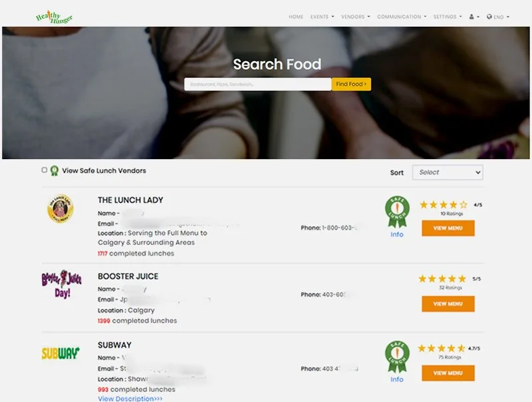Viewport: 532px width, 402px height.
Task: Expand the Vendors menu
Action: click(354, 16)
